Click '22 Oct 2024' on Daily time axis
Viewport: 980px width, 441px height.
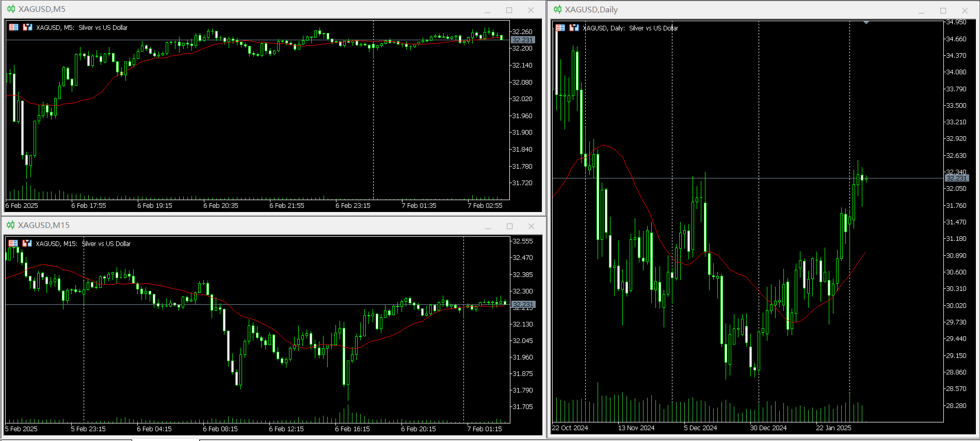click(x=570, y=428)
